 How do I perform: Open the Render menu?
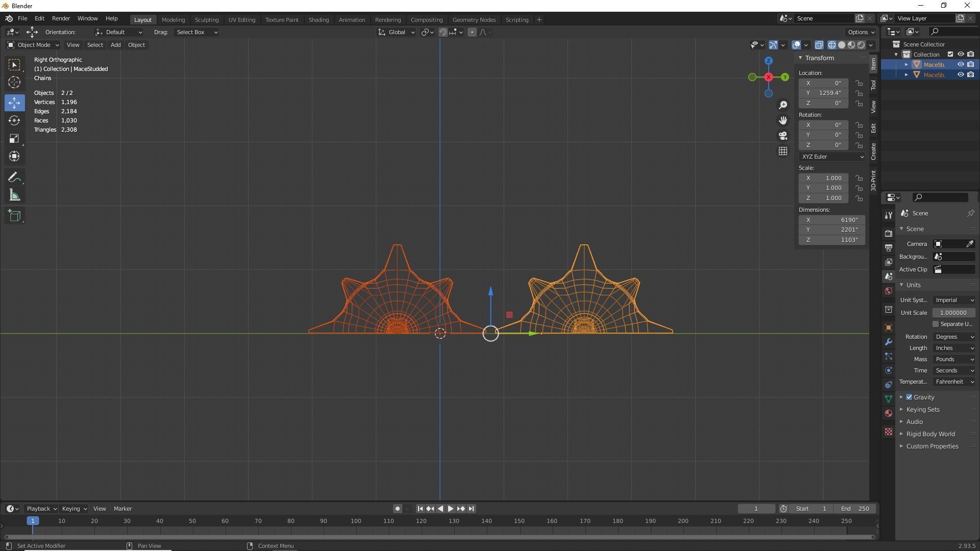[x=61, y=18]
